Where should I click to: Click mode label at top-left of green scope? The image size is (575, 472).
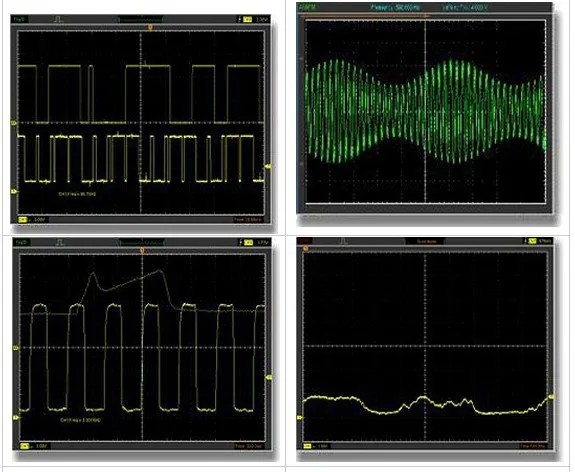click(x=307, y=7)
